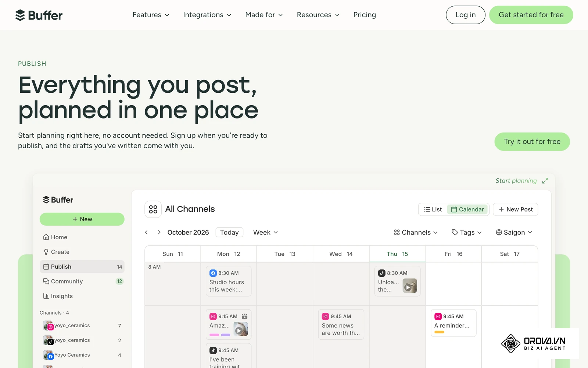This screenshot has width=588, height=368.
Task: Click the All Channels grid icon
Action: click(x=153, y=209)
